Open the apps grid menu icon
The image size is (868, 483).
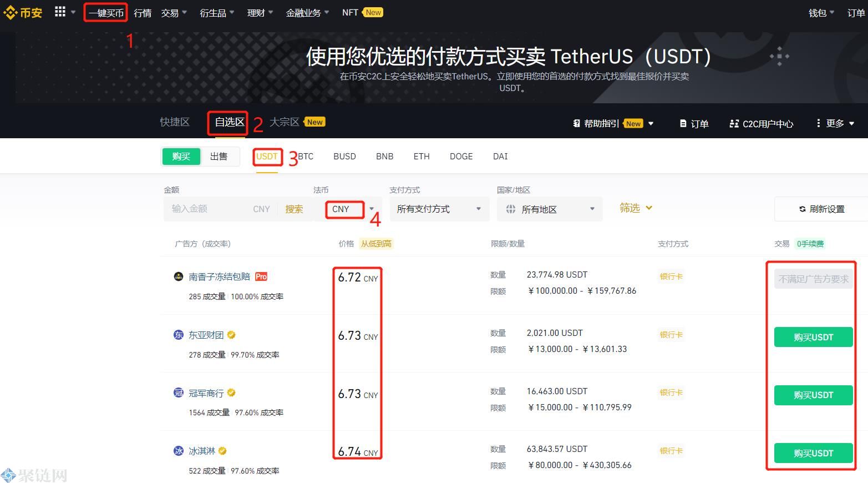click(60, 12)
